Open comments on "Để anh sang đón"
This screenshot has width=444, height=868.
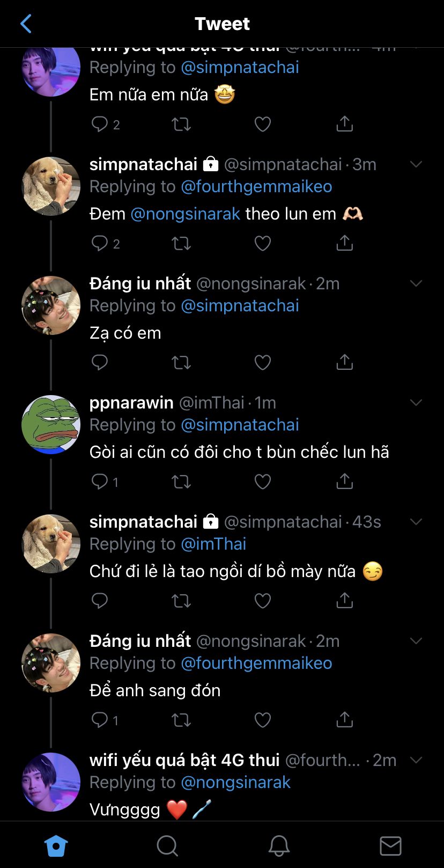(100, 720)
